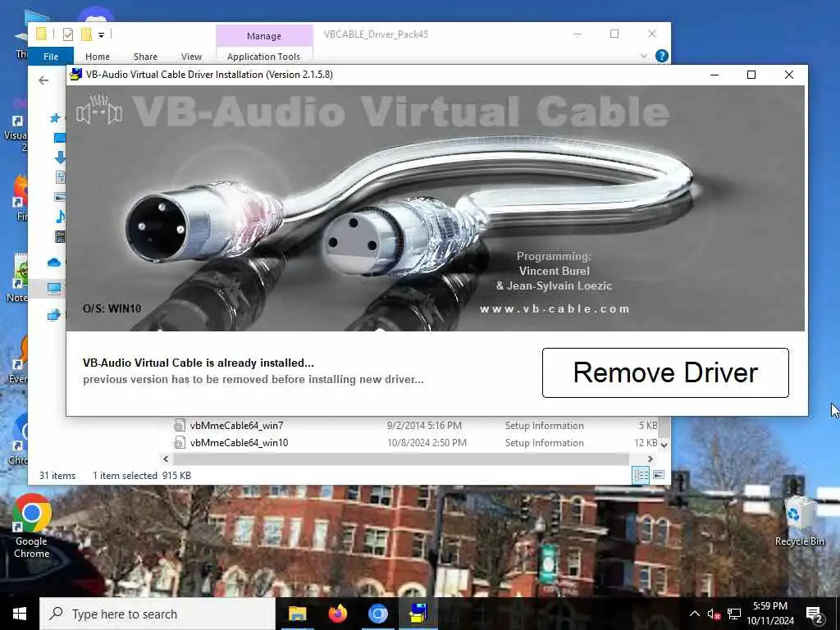Minimize the VB-Audio installer window
840x630 pixels.
714,75
